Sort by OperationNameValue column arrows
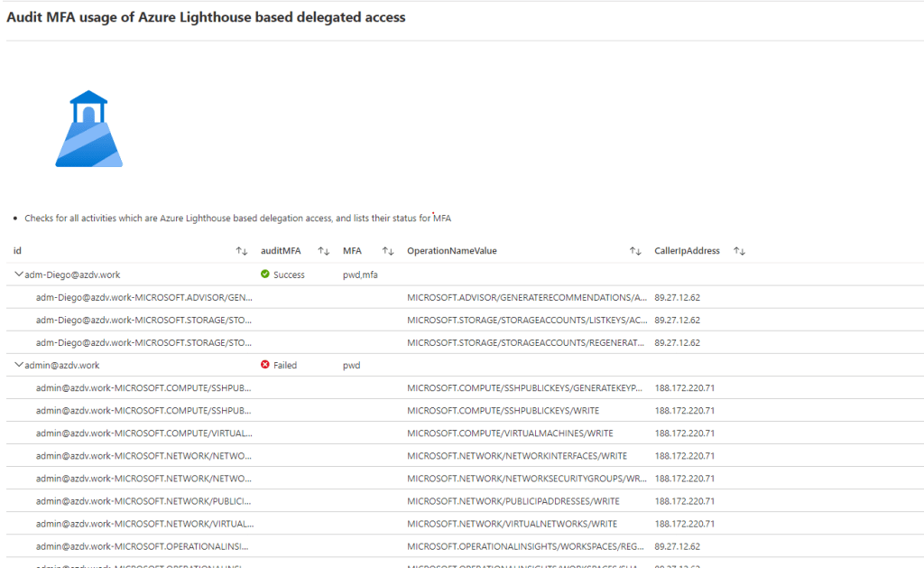Image resolution: width=924 pixels, height=568 pixels. 635,251
